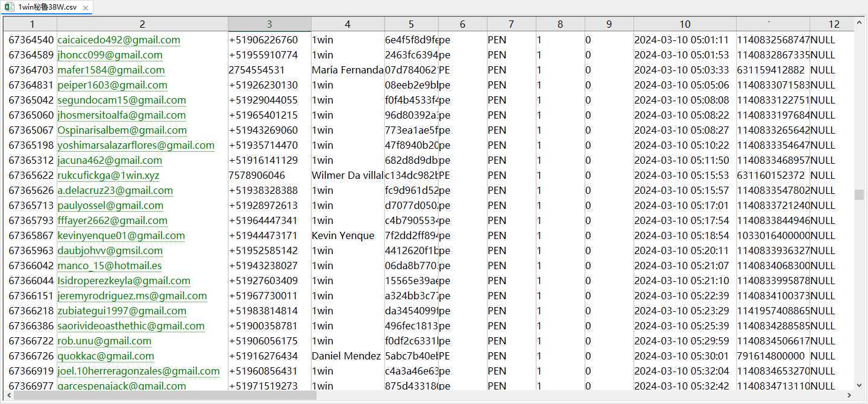The image size is (868, 404).
Task: Open the email link in row 67366386
Action: pyautogui.click(x=131, y=326)
